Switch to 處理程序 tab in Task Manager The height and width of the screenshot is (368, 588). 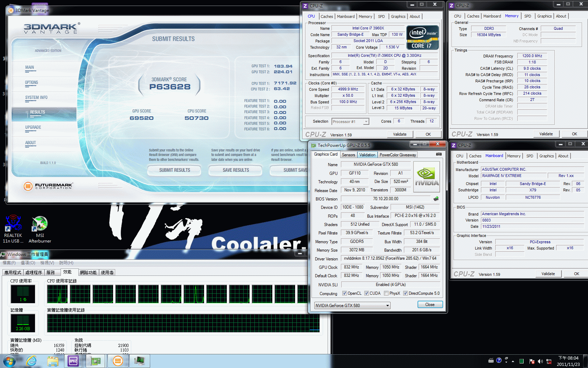[34, 273]
